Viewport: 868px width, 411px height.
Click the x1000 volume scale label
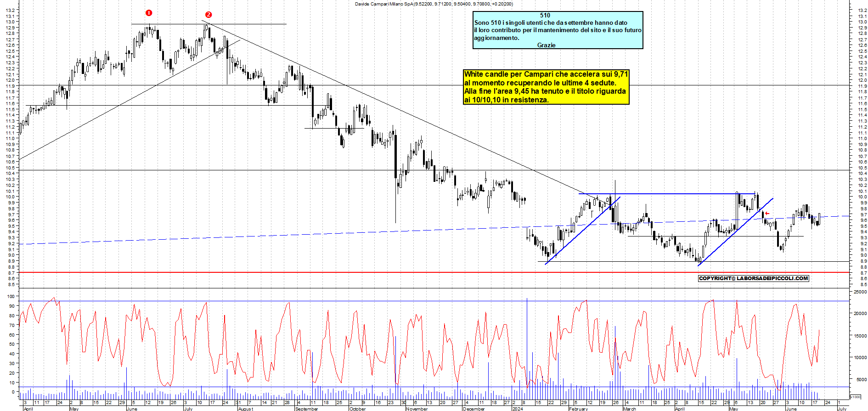(856, 397)
